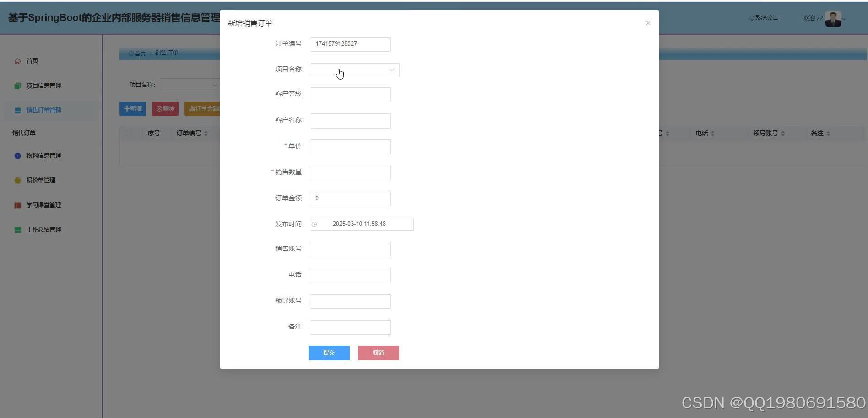The image size is (868, 418).
Task: Open the 发布时间 date-time picker
Action: pos(361,224)
